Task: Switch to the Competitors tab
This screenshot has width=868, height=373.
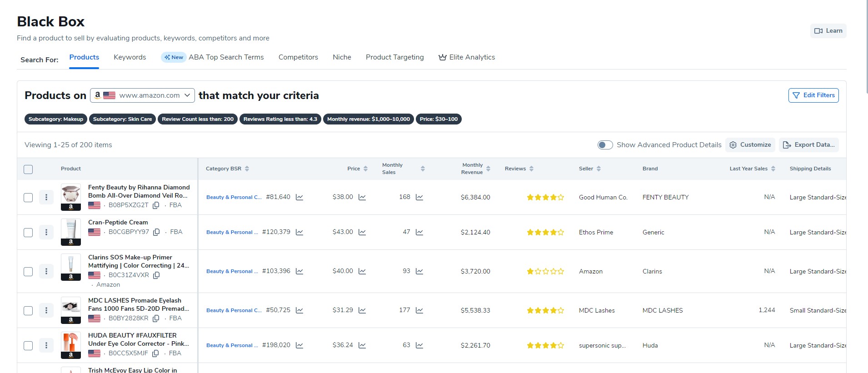Action: (x=298, y=57)
